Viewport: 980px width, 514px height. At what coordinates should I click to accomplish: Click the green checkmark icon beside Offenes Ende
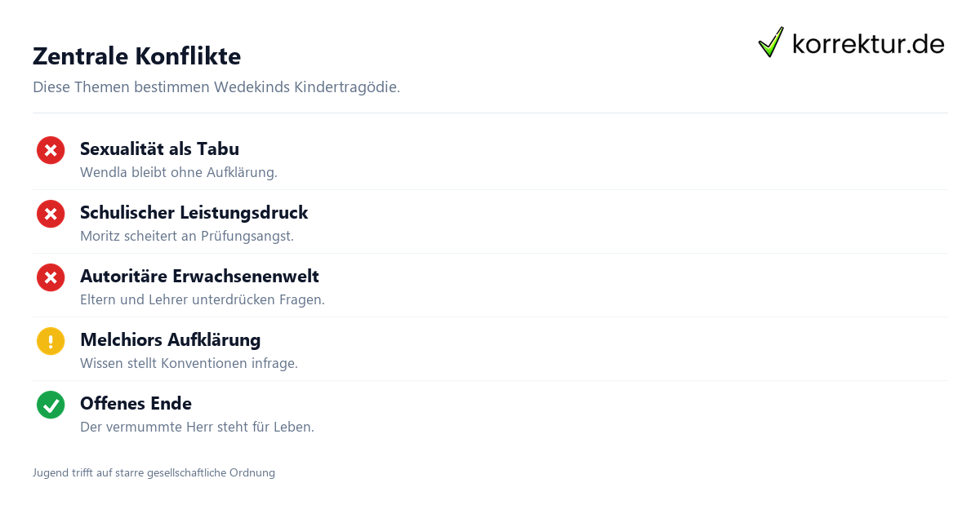pos(51,405)
